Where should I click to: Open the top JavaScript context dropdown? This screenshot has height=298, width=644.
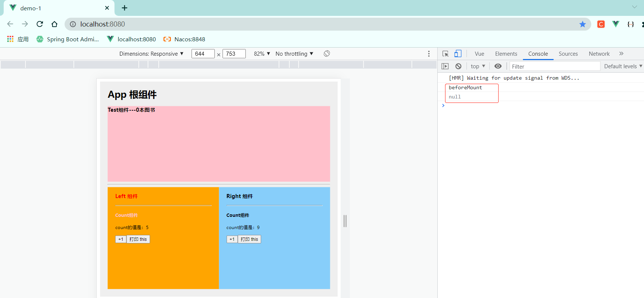point(478,66)
